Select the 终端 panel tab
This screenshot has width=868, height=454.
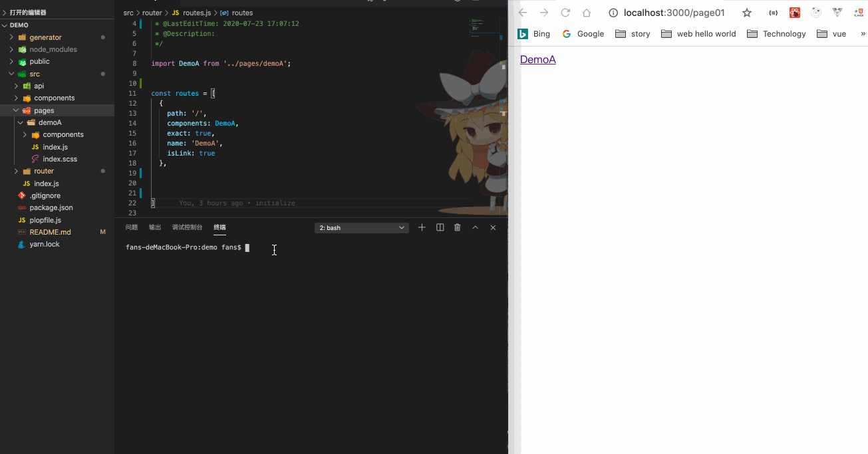pyautogui.click(x=219, y=227)
